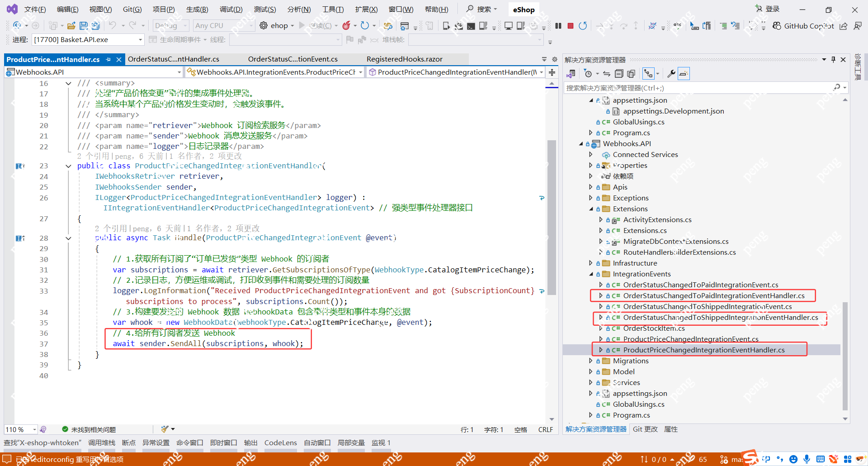
Task: Click sync with active document arrows icon
Action: coord(607,73)
